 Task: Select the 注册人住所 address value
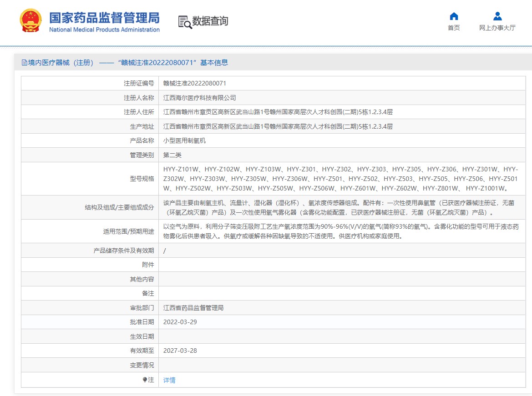(278, 112)
